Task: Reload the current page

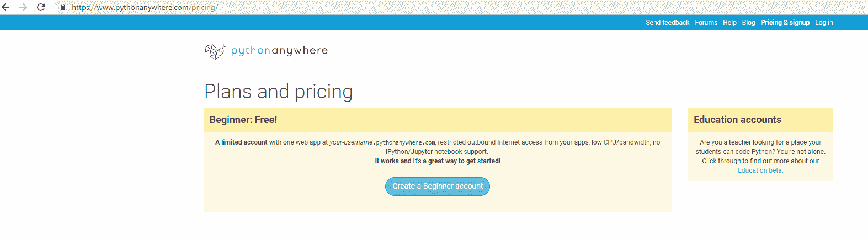Action: tap(41, 7)
